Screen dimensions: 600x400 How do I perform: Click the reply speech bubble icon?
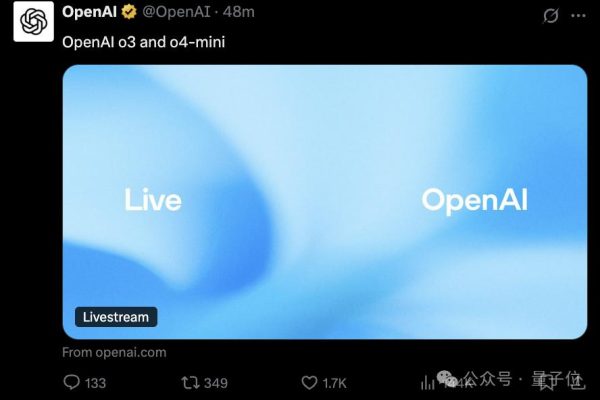pyautogui.click(x=72, y=382)
